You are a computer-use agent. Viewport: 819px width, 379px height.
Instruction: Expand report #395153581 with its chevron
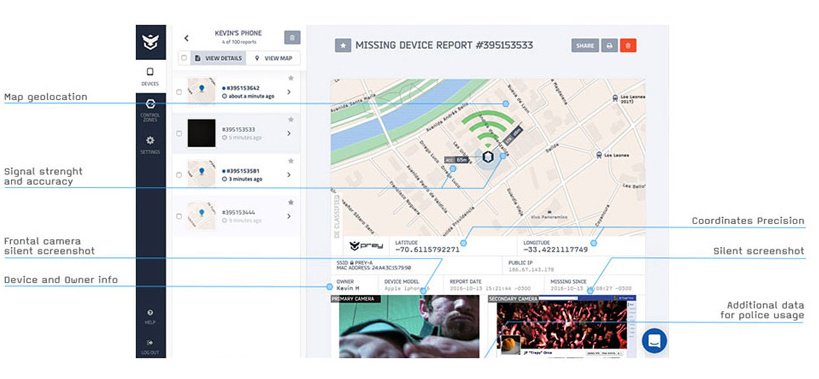tap(289, 175)
